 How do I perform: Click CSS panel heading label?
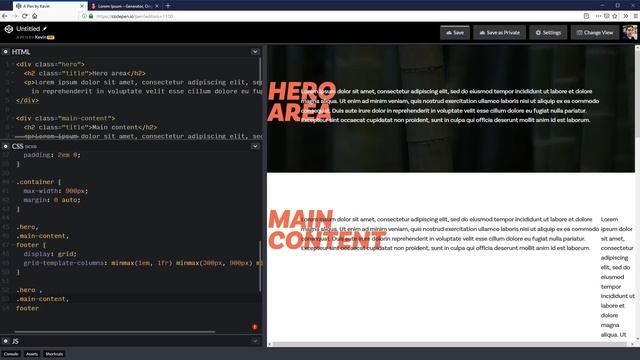[17, 146]
